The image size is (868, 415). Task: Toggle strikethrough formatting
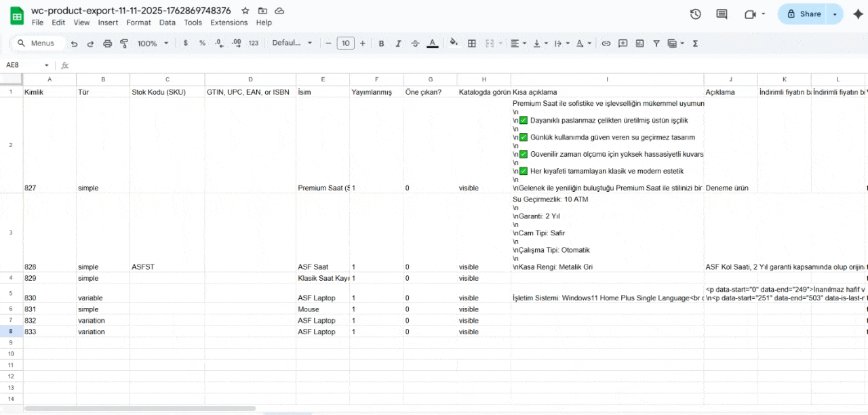415,43
